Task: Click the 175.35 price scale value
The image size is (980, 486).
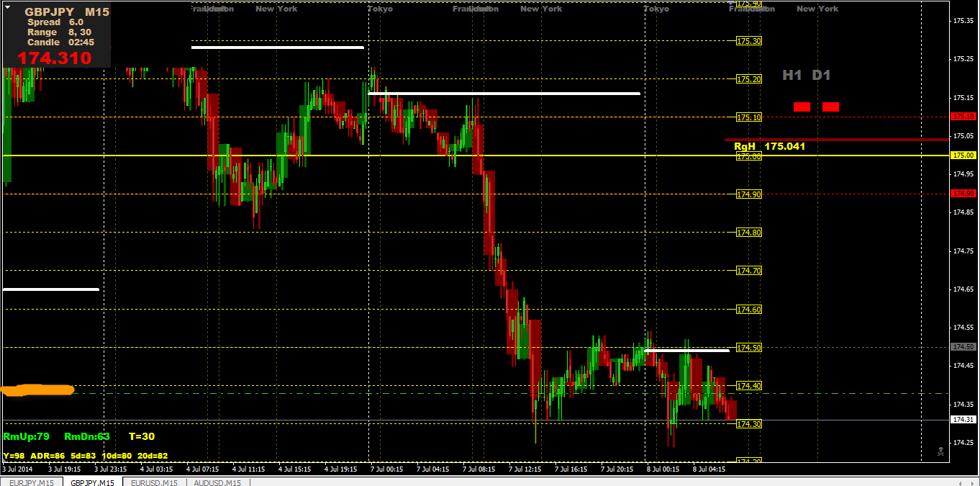Action: point(963,20)
